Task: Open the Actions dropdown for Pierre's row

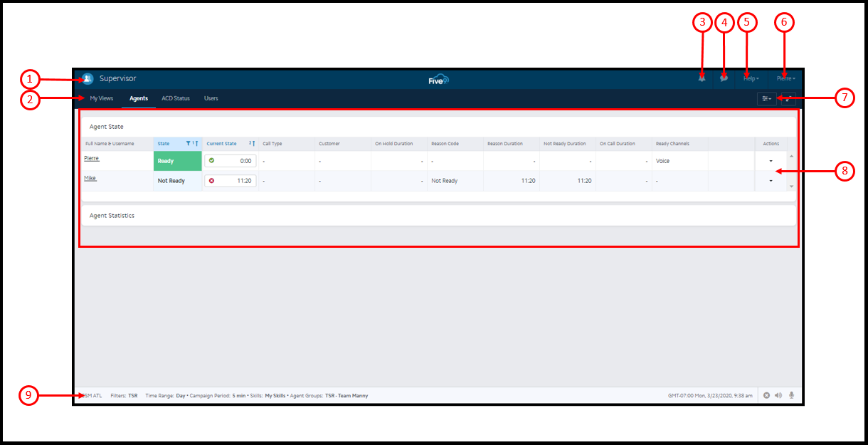Action: 771,160
